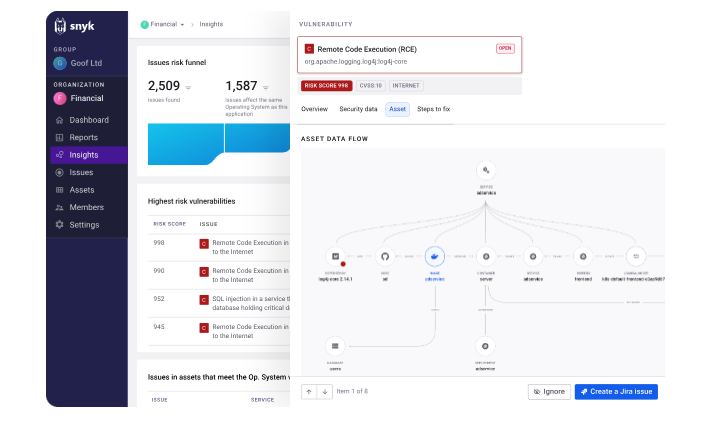Click the CVSS:10 tag
718x426 pixels.
click(x=370, y=86)
